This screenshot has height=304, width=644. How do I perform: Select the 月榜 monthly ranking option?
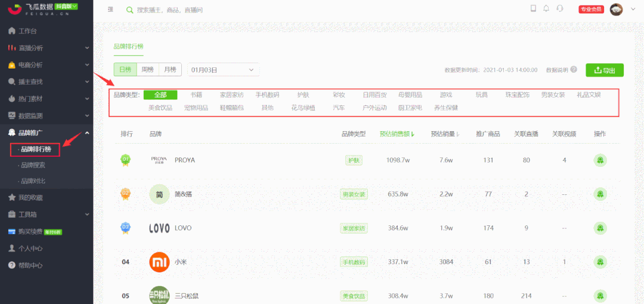(170, 70)
